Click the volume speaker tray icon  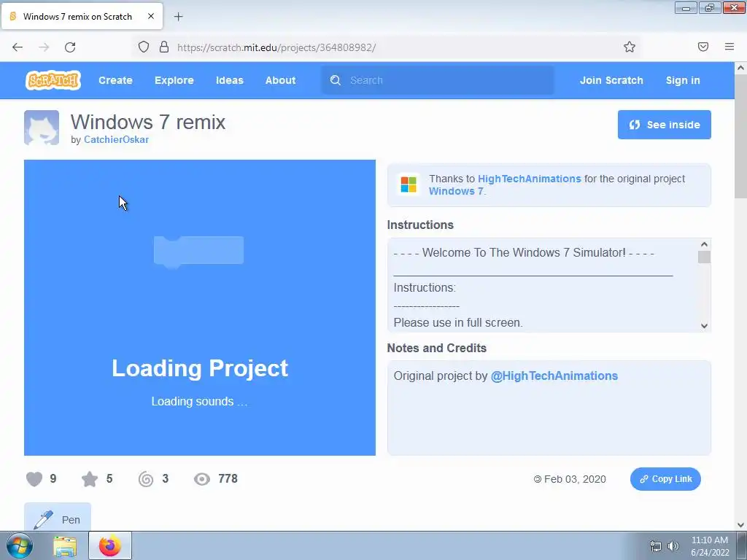pyautogui.click(x=673, y=546)
